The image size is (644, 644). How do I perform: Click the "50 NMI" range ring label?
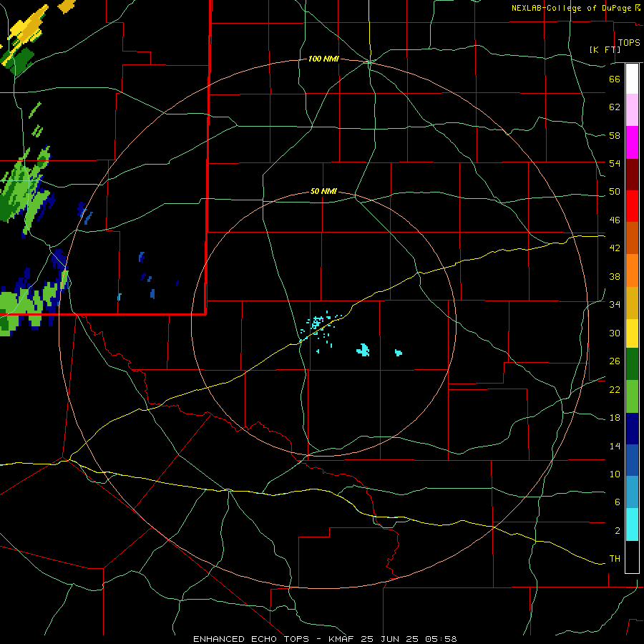[x=323, y=191]
